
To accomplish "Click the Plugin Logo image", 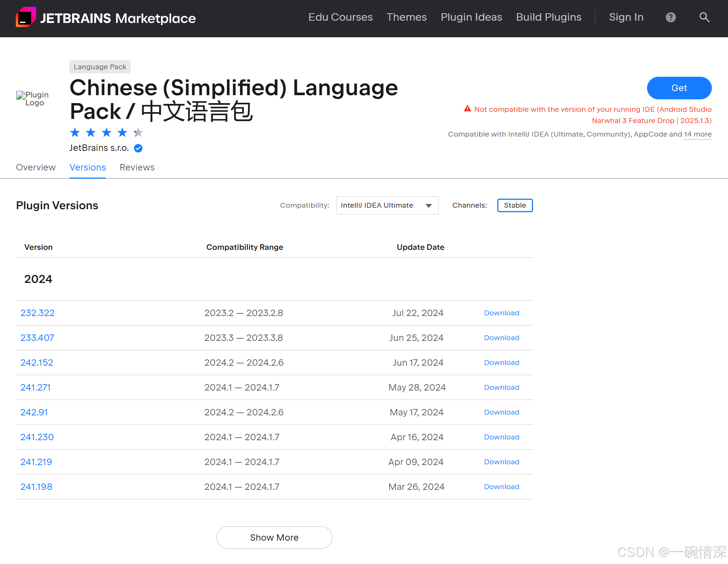I will [33, 99].
